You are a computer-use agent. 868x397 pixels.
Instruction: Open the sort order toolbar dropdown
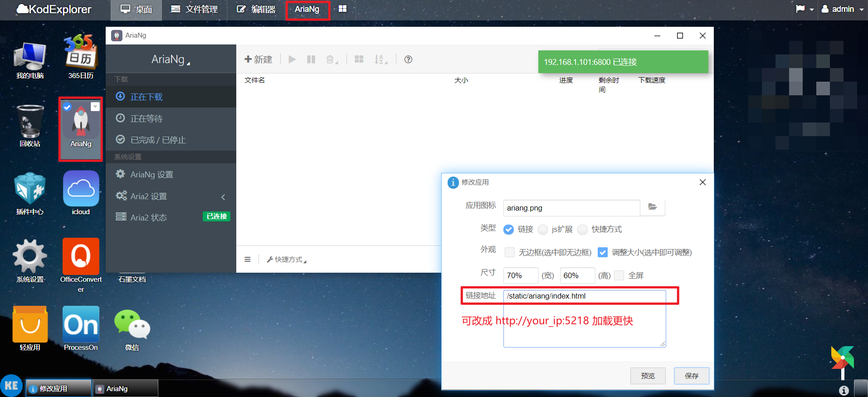tap(380, 59)
